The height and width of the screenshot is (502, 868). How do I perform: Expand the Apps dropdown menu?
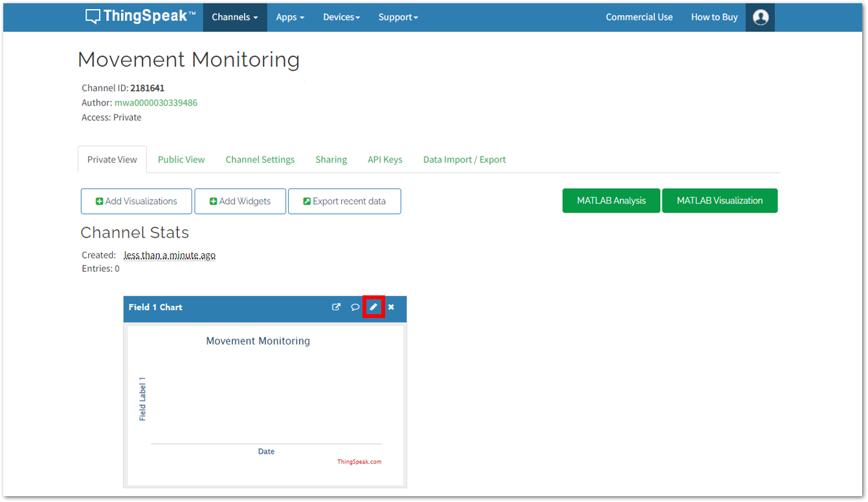290,17
